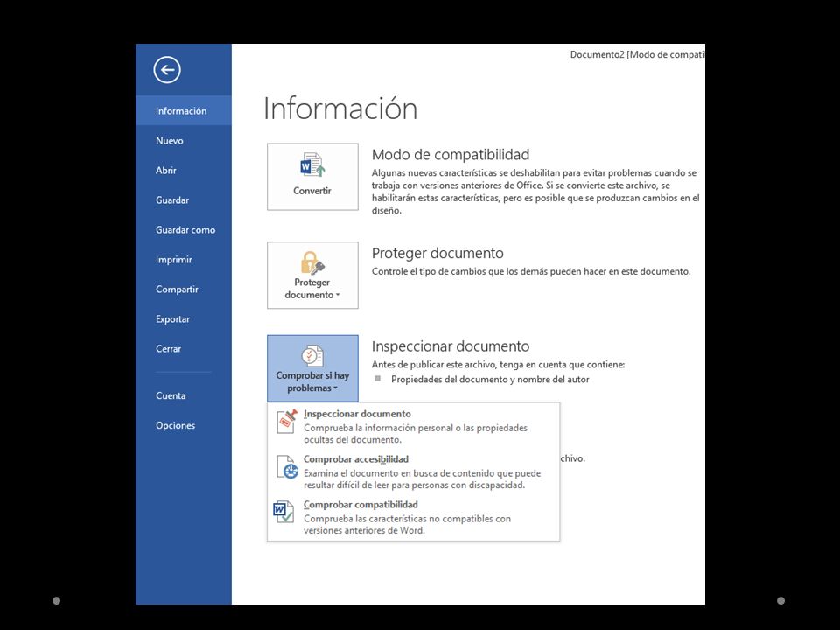The image size is (840, 630).
Task: Click the Inspeccionar documento section heading
Action: (451, 346)
